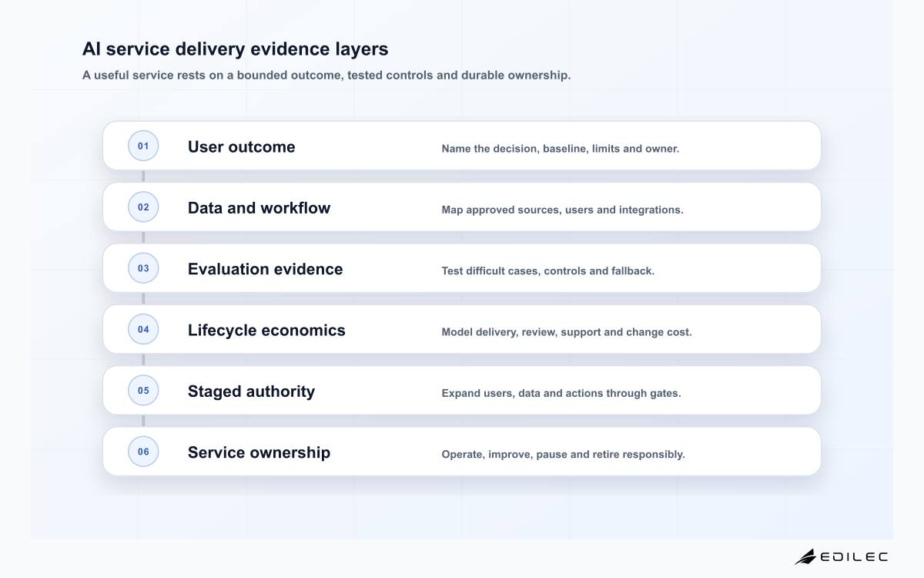Image resolution: width=924 pixels, height=578 pixels.
Task: Click the Lifecycle economics heading
Action: (266, 330)
